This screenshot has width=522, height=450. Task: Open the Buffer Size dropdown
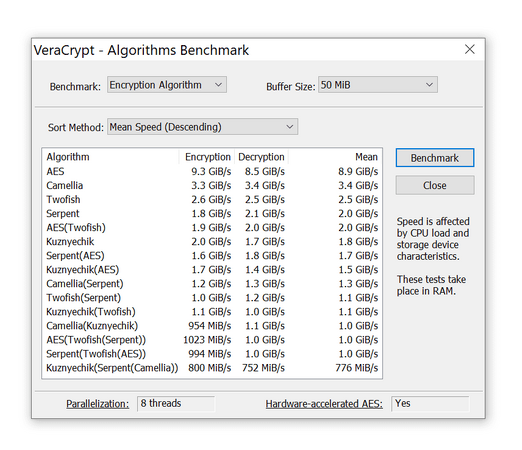(x=378, y=85)
